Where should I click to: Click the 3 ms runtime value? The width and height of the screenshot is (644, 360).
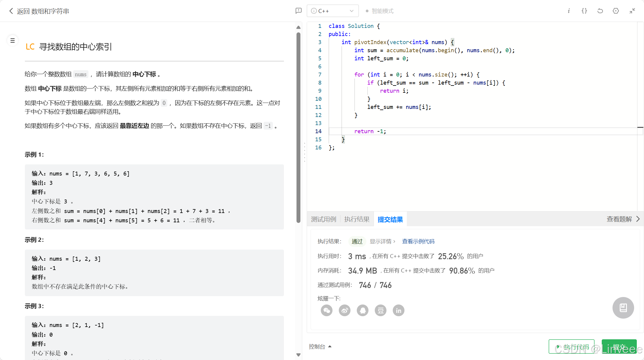click(x=357, y=256)
